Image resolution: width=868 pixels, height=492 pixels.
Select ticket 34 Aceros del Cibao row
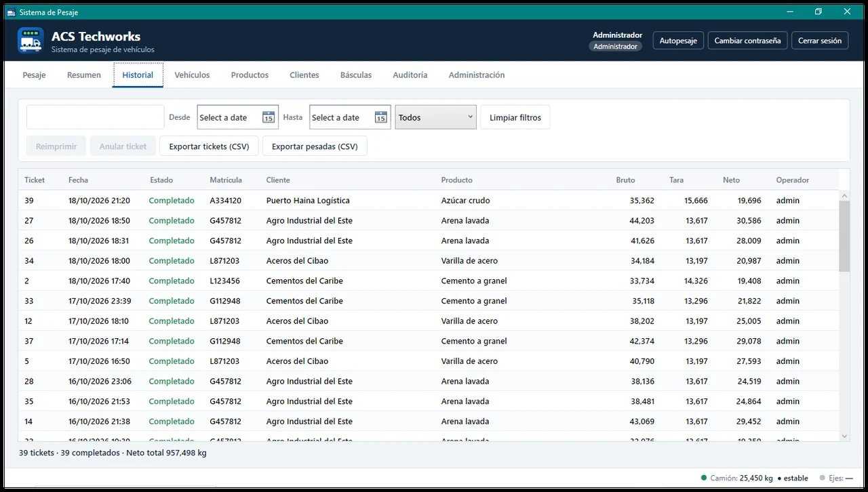coord(429,261)
